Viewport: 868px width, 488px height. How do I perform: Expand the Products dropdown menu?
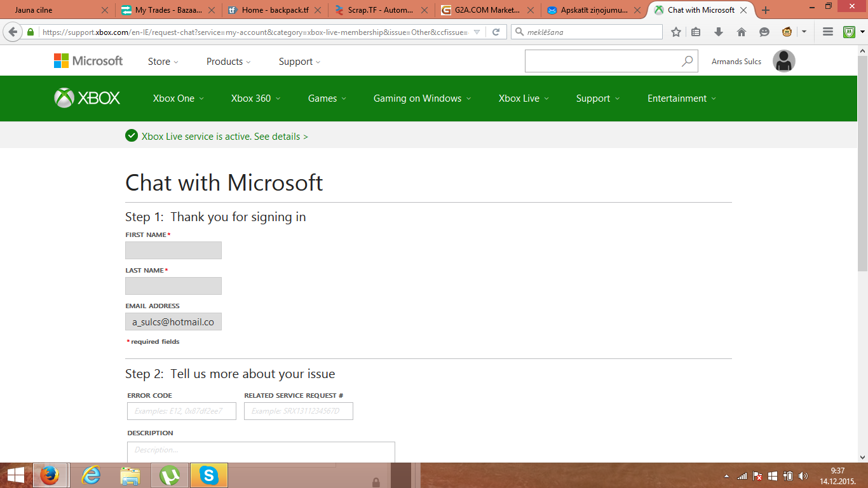click(x=229, y=61)
